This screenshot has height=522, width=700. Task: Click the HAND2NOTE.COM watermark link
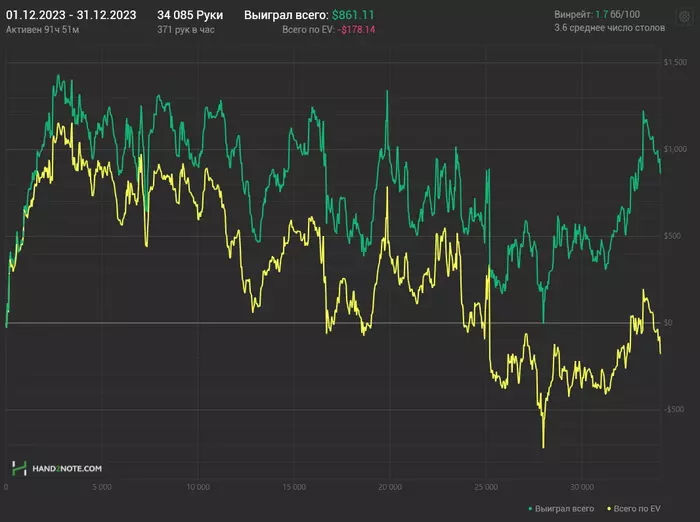(x=66, y=468)
